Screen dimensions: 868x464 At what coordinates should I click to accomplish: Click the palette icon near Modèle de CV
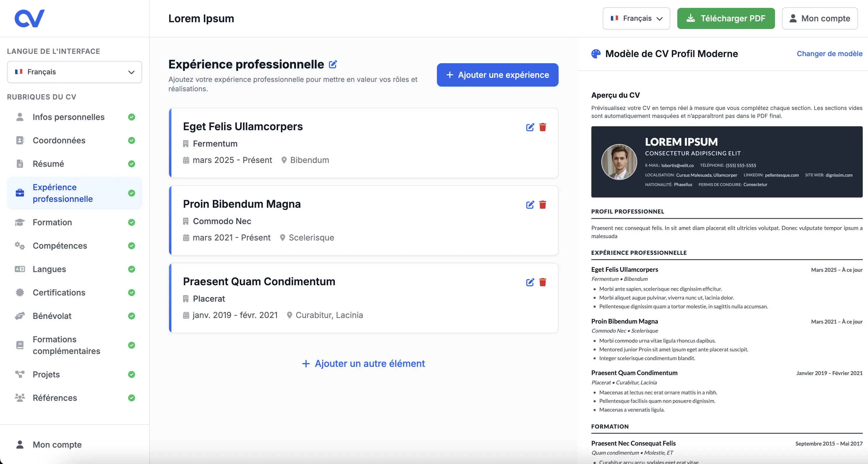pos(596,53)
